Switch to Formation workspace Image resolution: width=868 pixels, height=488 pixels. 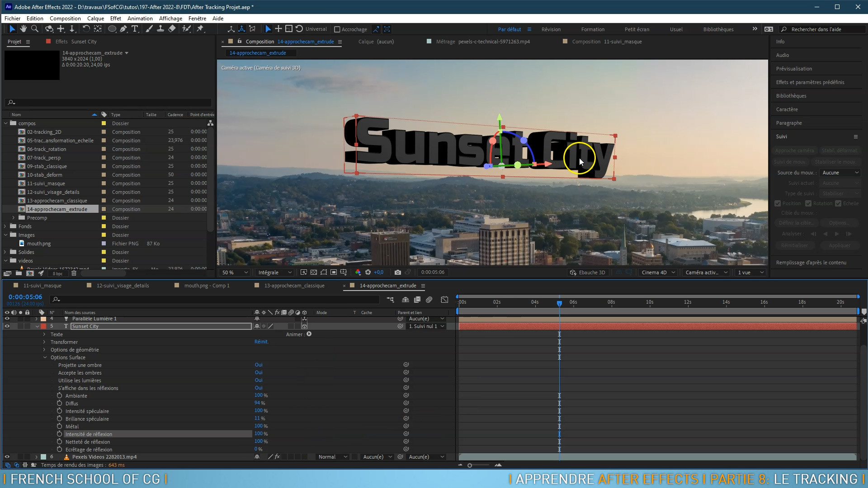593,29
